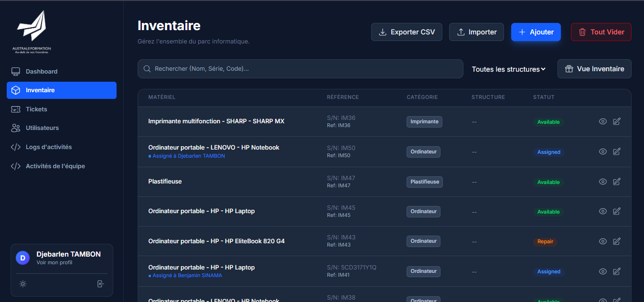Click the blue Ajouter button
This screenshot has height=302, width=644.
click(536, 32)
